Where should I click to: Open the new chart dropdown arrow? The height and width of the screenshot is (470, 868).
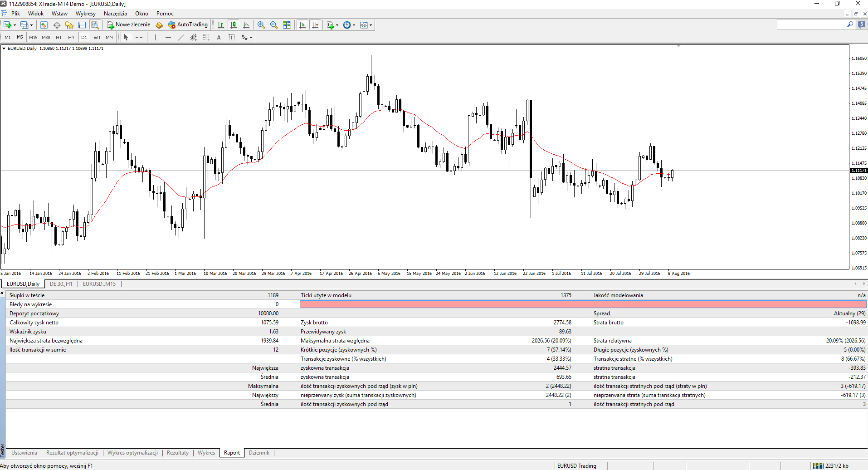coord(15,25)
